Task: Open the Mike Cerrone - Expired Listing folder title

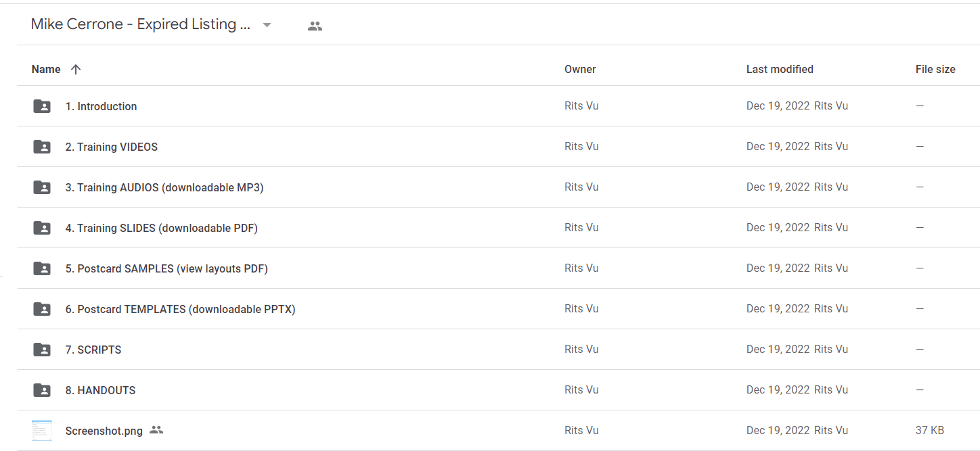Action: (141, 24)
